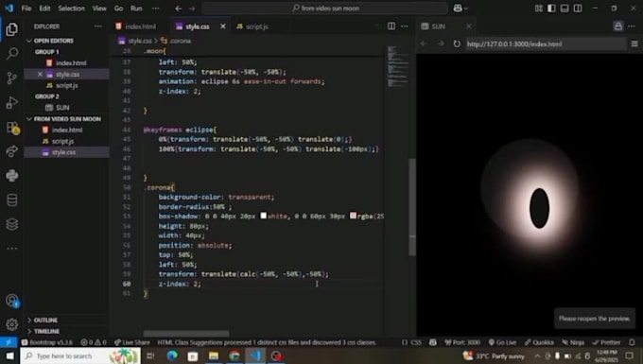The width and height of the screenshot is (643, 364).
Task: Open editor group more actions
Action: [405, 26]
